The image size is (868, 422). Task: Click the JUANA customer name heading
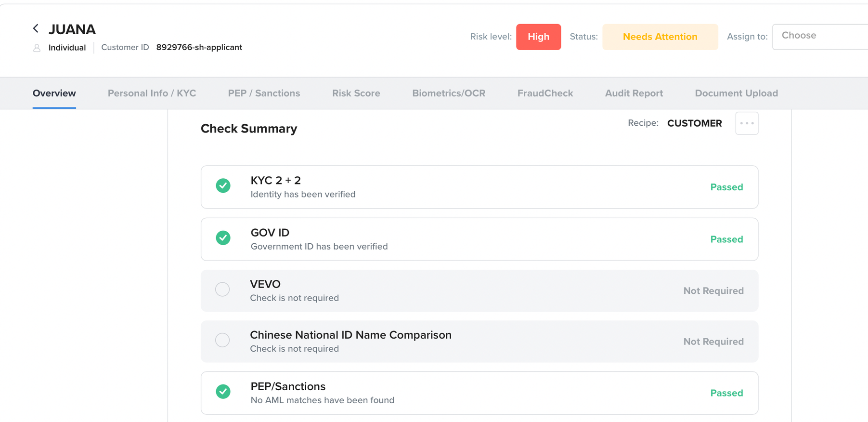pyautogui.click(x=72, y=29)
